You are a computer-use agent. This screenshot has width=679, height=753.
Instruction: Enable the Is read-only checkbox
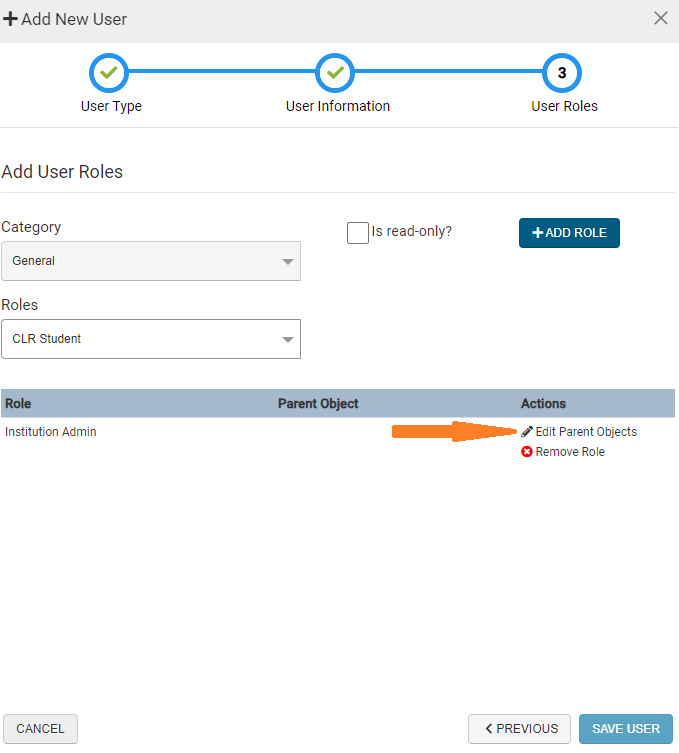point(358,232)
